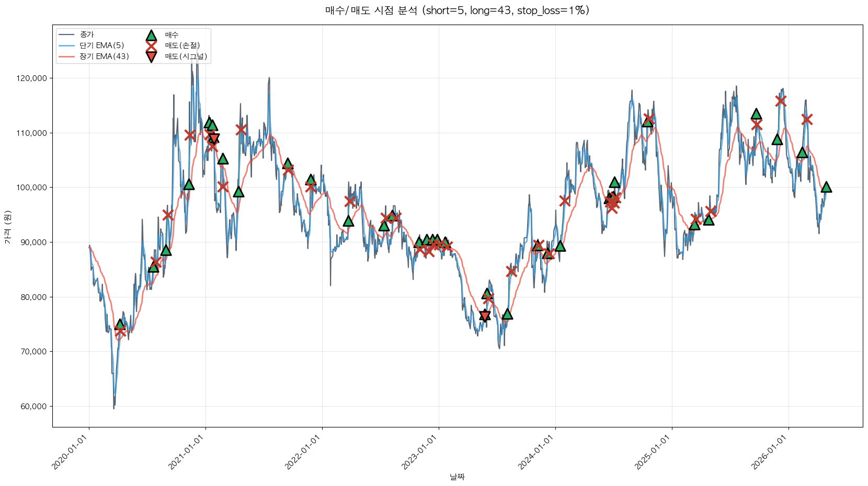Click the highest stop-loss X in late 2025
This screenshot has height=486, width=868.
point(781,101)
